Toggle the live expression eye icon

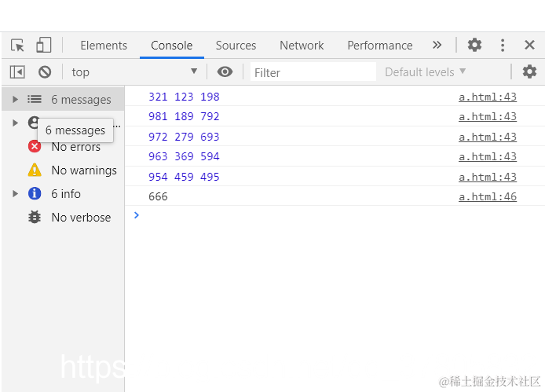pos(225,72)
